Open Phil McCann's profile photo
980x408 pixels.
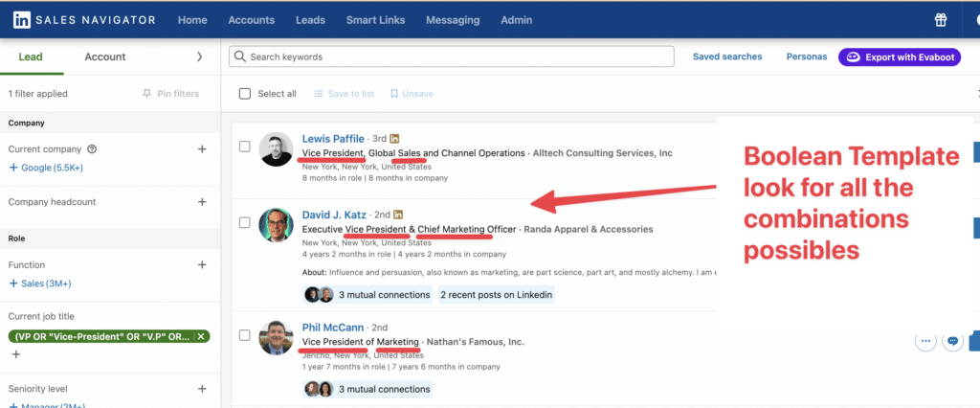[277, 337]
